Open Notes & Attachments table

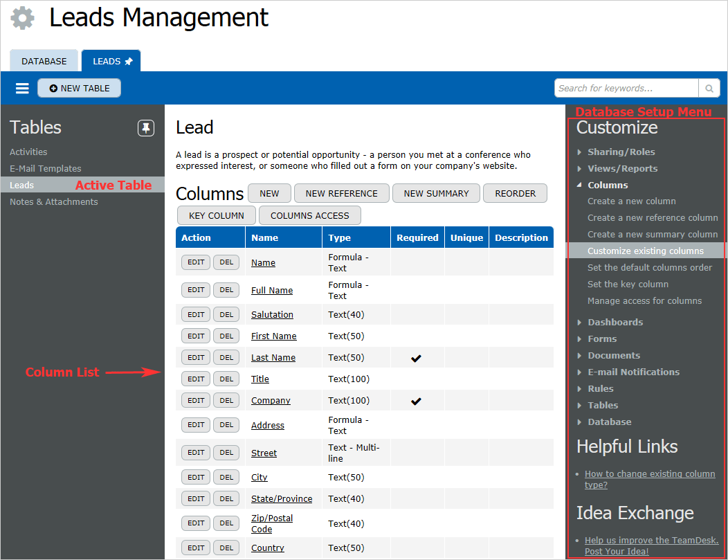[x=54, y=202]
